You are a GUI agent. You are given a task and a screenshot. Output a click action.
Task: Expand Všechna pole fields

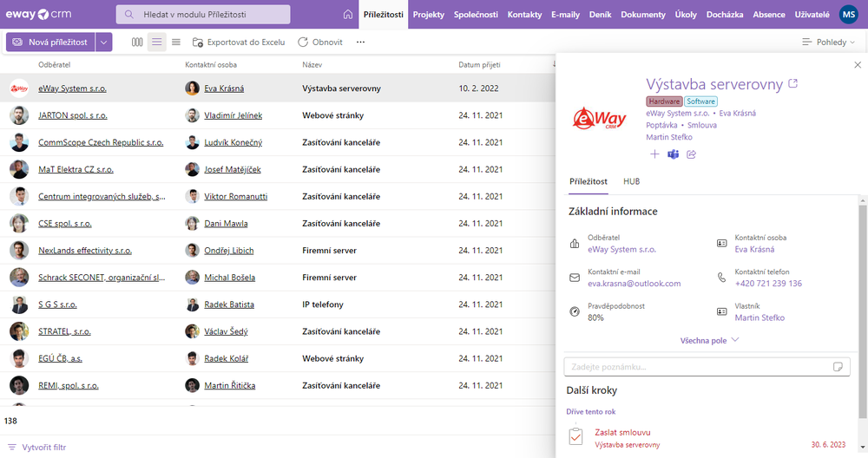point(709,340)
